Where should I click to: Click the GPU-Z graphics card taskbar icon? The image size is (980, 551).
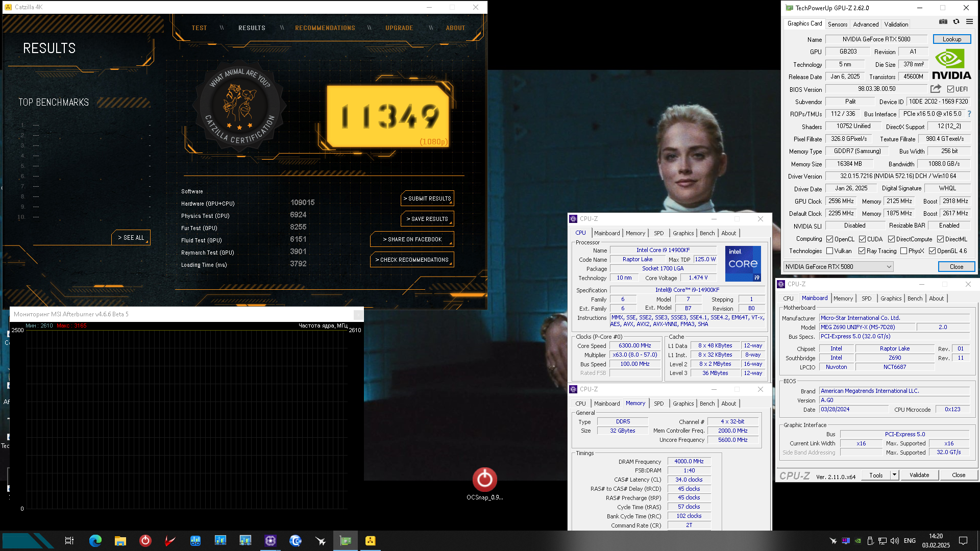coord(346,541)
